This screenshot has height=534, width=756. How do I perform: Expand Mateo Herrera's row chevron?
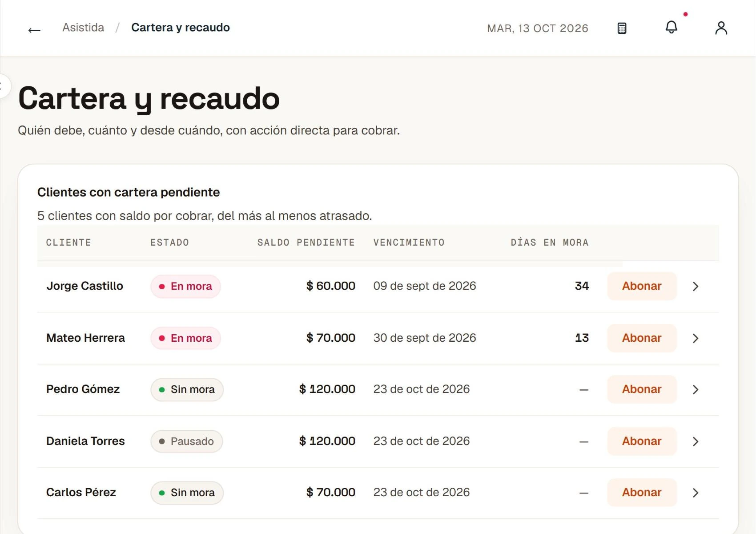coord(696,338)
